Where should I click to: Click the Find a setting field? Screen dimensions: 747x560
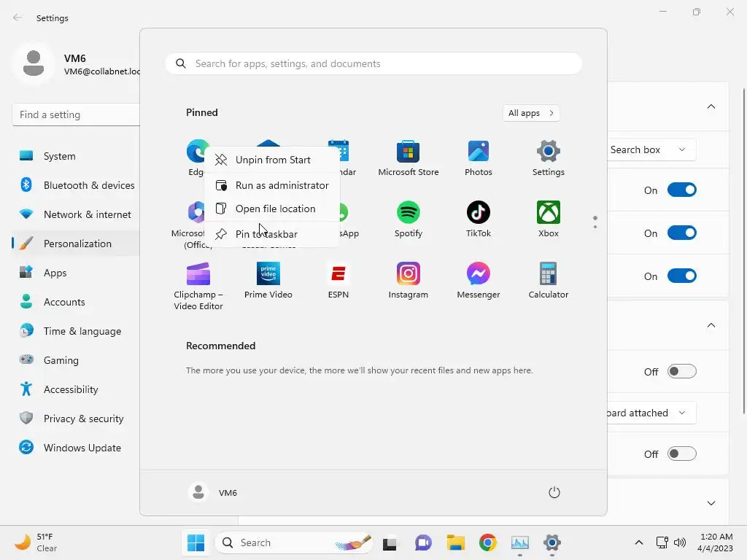(x=76, y=114)
